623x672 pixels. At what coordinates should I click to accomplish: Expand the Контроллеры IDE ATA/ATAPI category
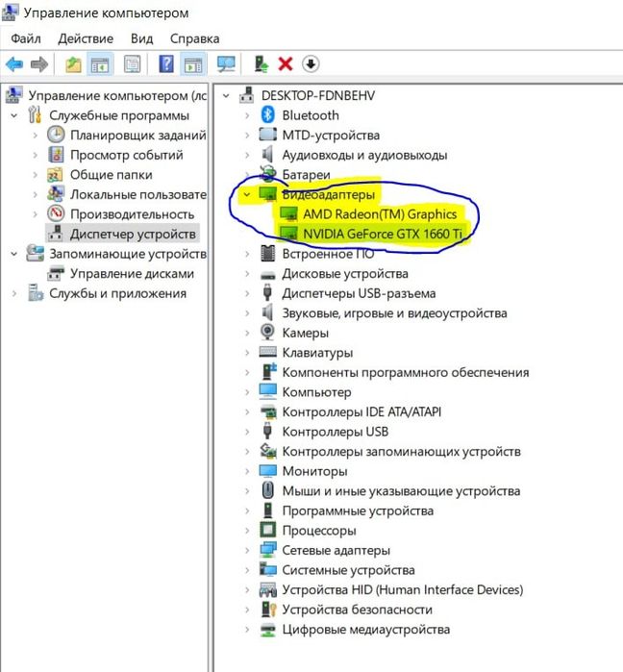point(247,411)
